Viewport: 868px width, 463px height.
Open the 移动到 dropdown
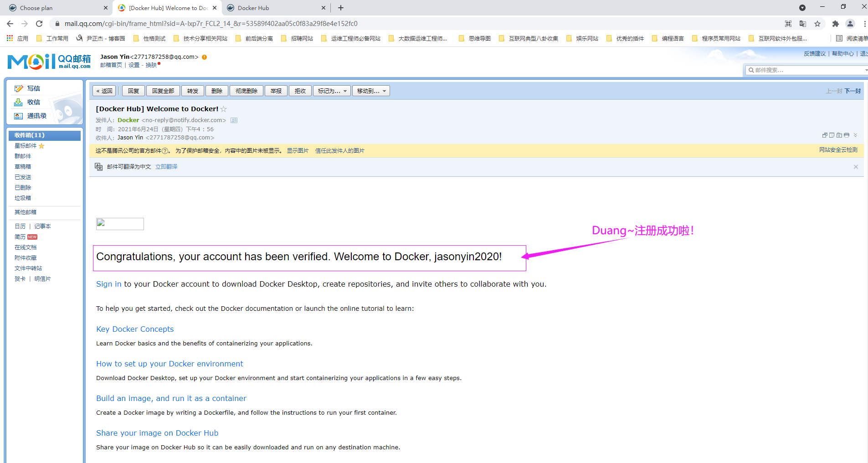pyautogui.click(x=371, y=91)
